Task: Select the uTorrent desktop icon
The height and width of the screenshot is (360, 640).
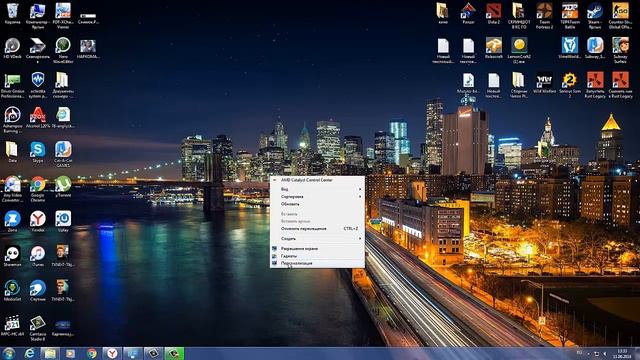Action: pyautogui.click(x=63, y=187)
